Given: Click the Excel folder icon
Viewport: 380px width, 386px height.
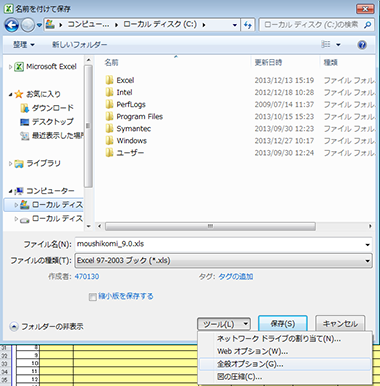Looking at the screenshot, I should click(109, 80).
